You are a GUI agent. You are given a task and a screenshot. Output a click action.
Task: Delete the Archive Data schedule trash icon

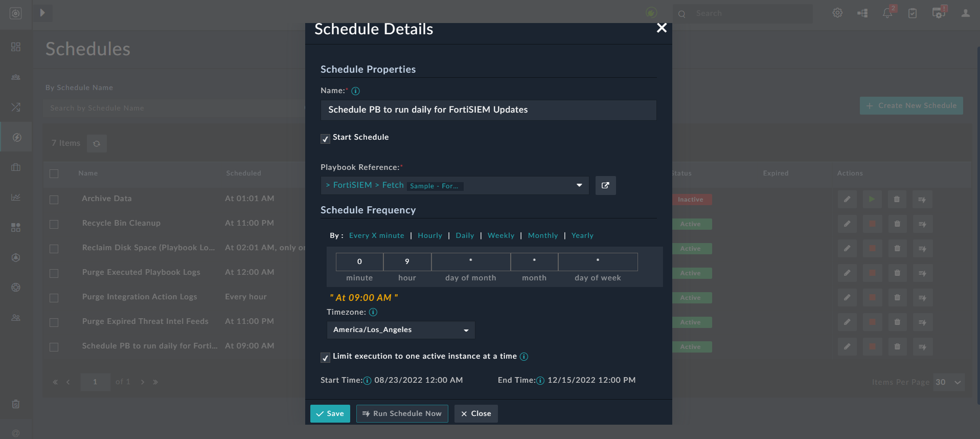(897, 199)
